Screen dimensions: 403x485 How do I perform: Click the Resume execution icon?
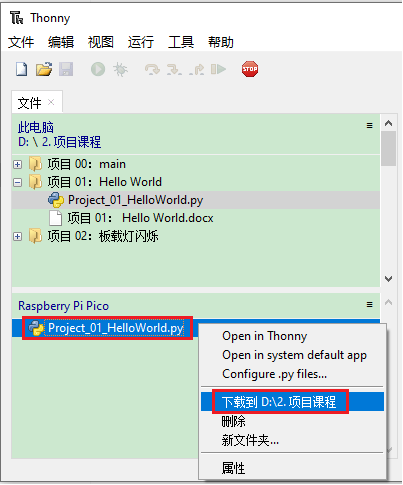pyautogui.click(x=218, y=69)
